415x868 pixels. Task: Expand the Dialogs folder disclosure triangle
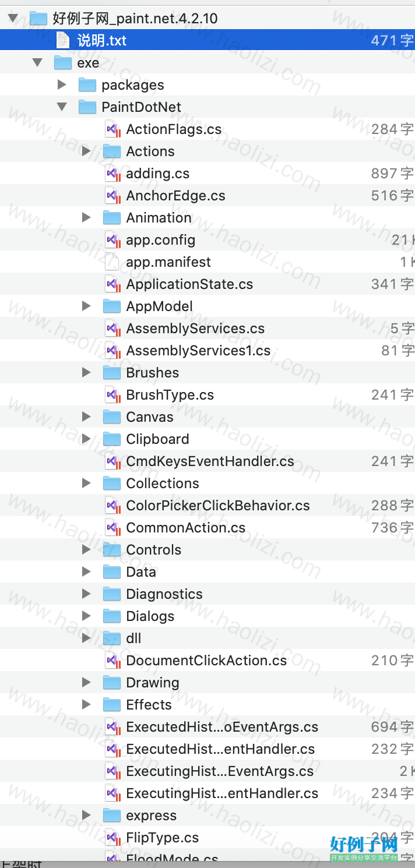tap(87, 616)
